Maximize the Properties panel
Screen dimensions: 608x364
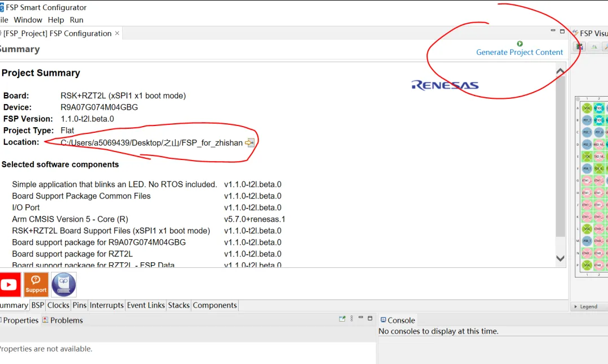pos(370,318)
